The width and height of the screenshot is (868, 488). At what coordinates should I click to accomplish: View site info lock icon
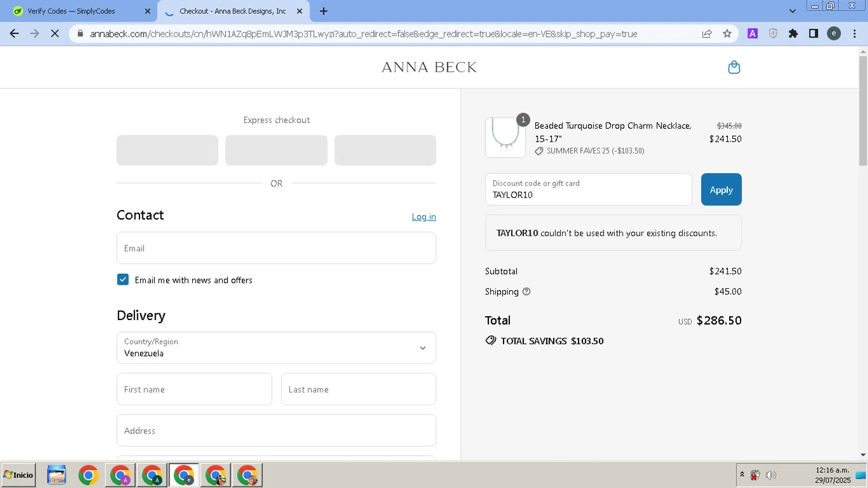[80, 34]
